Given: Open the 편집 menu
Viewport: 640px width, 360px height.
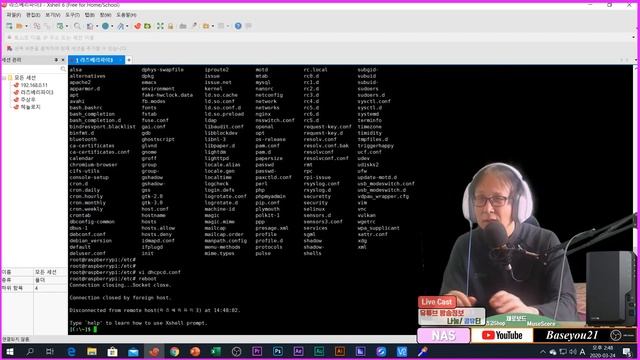Looking at the screenshot, I should point(33,15).
